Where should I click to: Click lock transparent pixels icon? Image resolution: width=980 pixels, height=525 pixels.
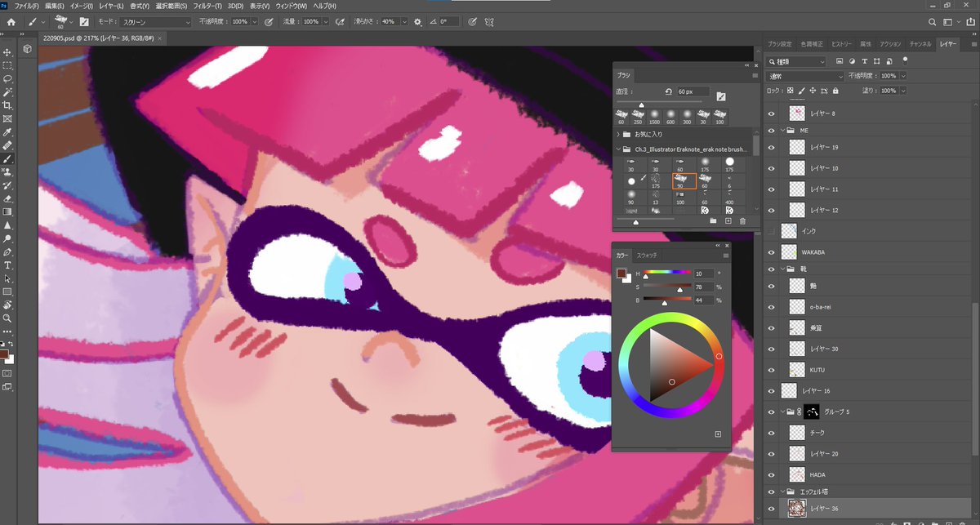pyautogui.click(x=791, y=91)
